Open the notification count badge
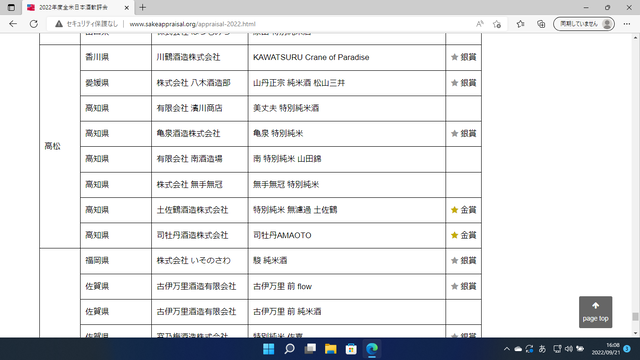Viewport: 640px width, 360px height. coord(627,349)
